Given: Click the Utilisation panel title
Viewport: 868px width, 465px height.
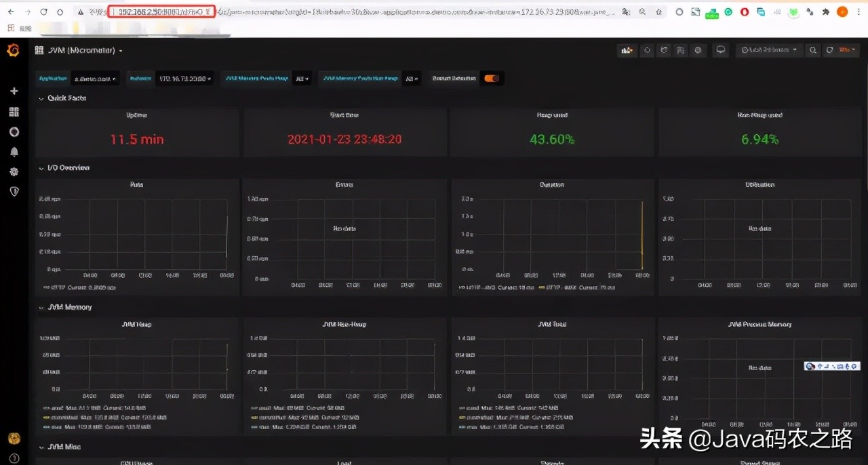Looking at the screenshot, I should (x=760, y=184).
